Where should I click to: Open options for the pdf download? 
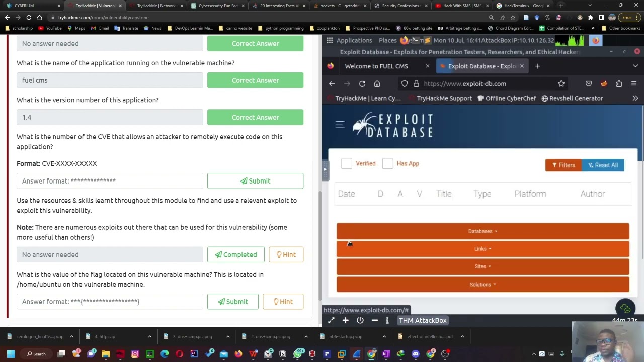click(462, 337)
